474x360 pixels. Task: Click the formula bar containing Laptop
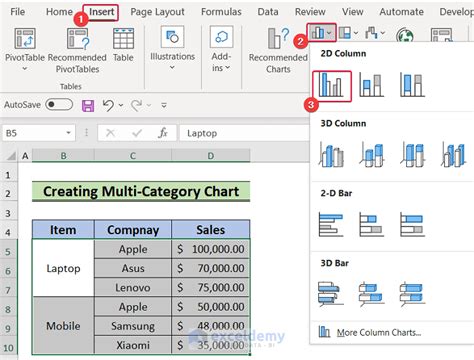click(x=245, y=133)
